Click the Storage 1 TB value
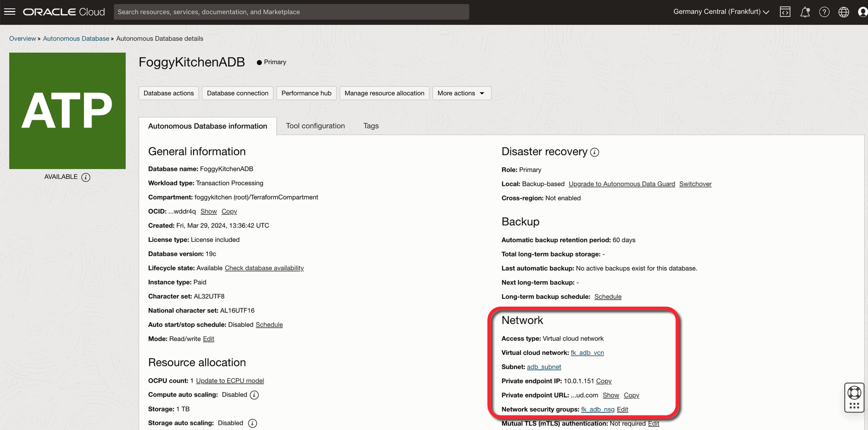The width and height of the screenshot is (868, 430). point(183,409)
